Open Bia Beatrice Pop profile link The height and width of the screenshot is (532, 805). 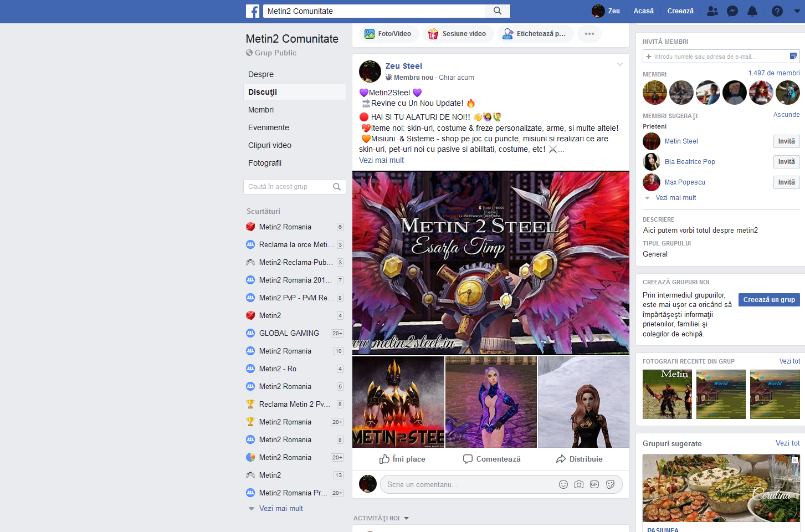tap(690, 162)
